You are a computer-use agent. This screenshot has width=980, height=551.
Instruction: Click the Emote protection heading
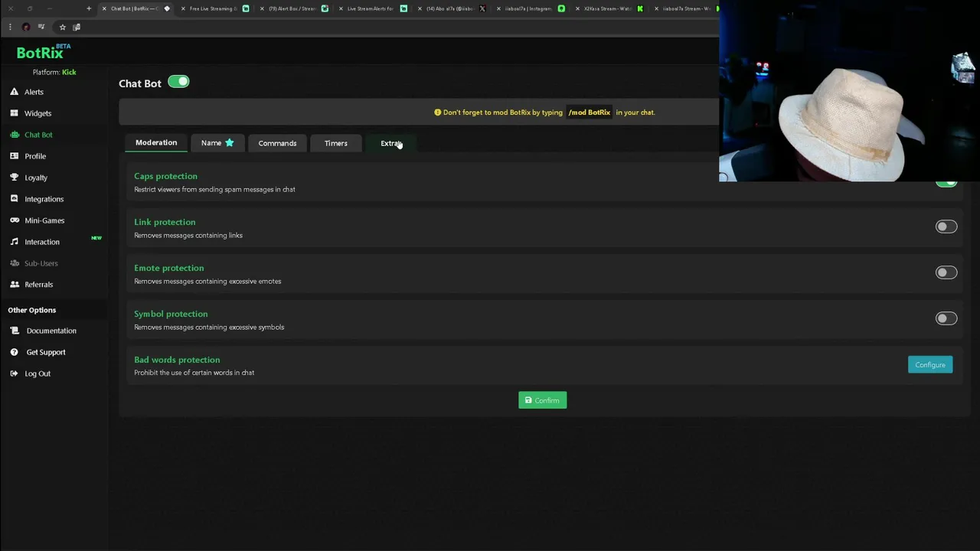(x=168, y=268)
